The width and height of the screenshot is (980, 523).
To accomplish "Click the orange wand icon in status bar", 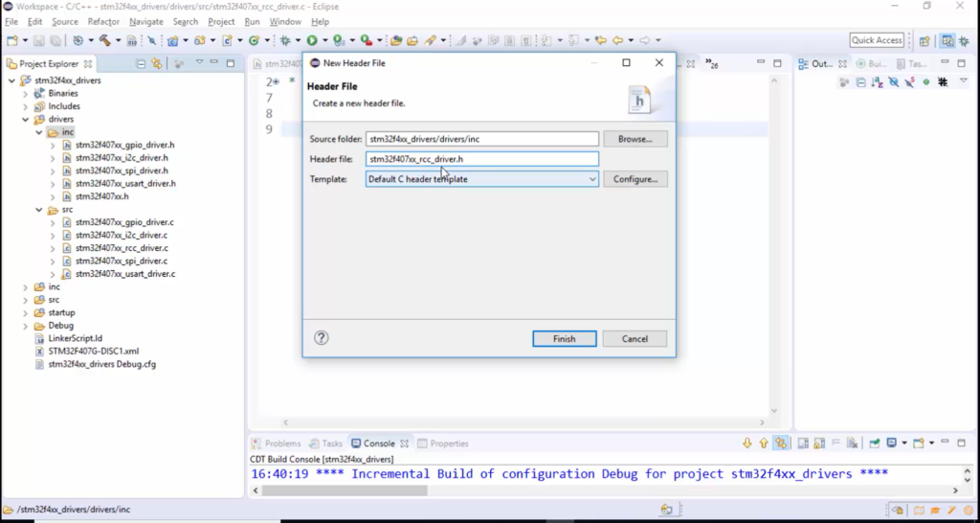I will click(x=952, y=510).
